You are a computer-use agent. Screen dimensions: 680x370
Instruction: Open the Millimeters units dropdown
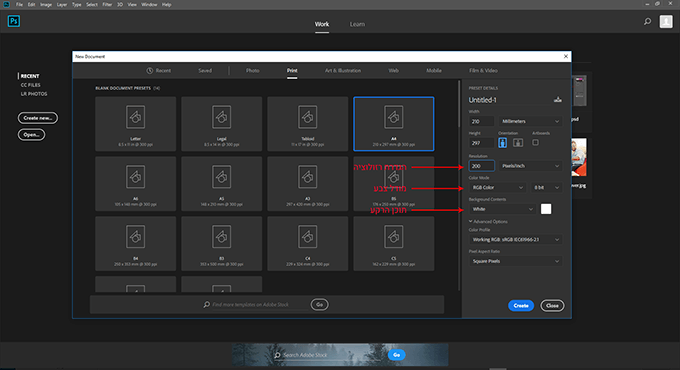point(530,121)
